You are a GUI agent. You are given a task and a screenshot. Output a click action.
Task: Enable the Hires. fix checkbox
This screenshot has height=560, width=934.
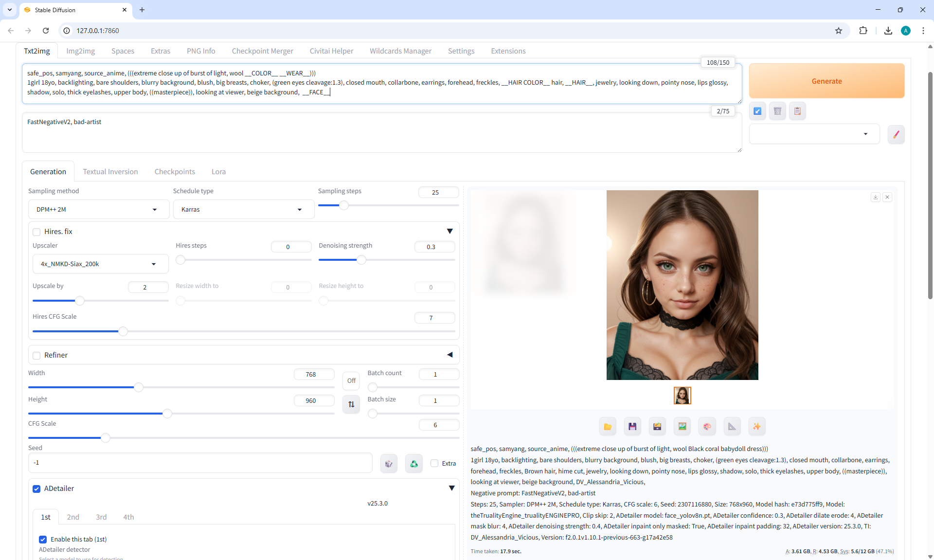(x=36, y=232)
